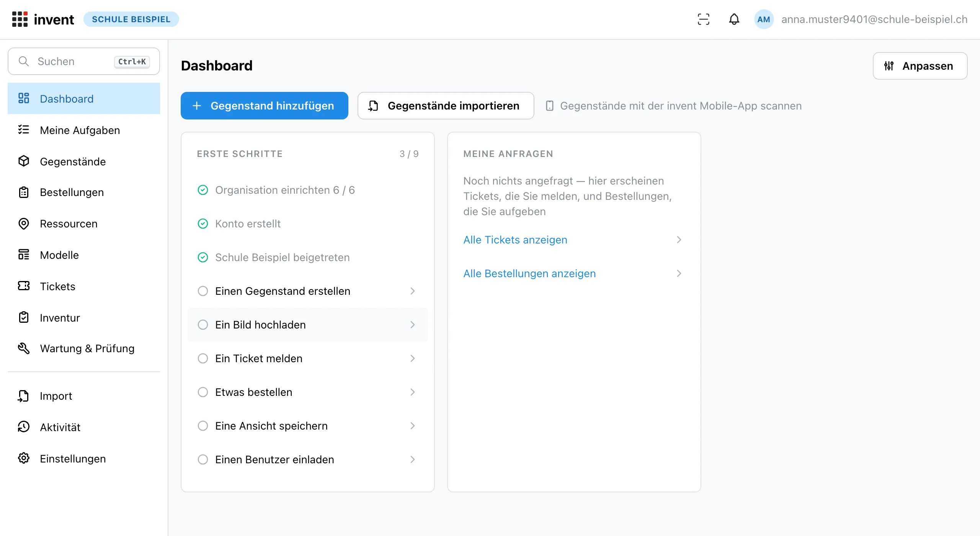Click the magnifier icon in search box

pyautogui.click(x=24, y=61)
